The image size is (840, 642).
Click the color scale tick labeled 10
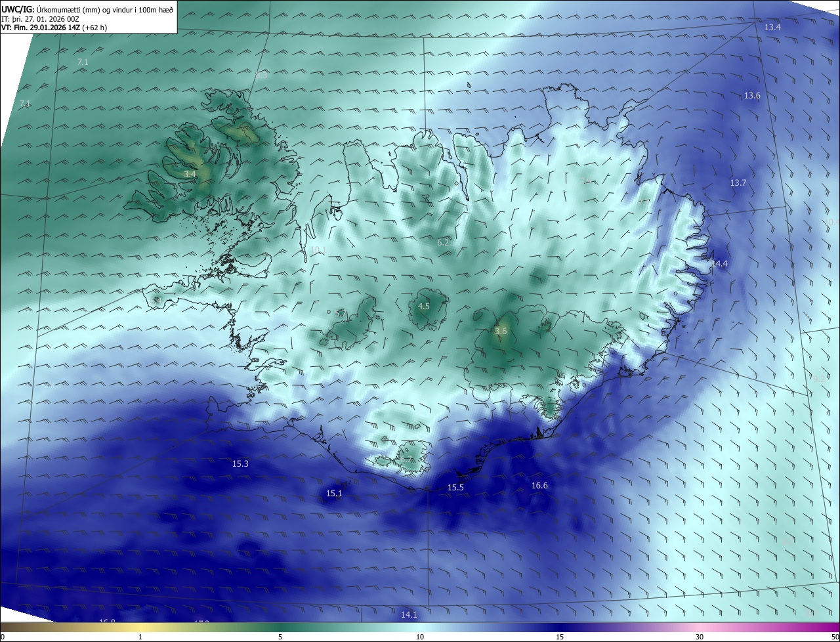pyautogui.click(x=420, y=637)
